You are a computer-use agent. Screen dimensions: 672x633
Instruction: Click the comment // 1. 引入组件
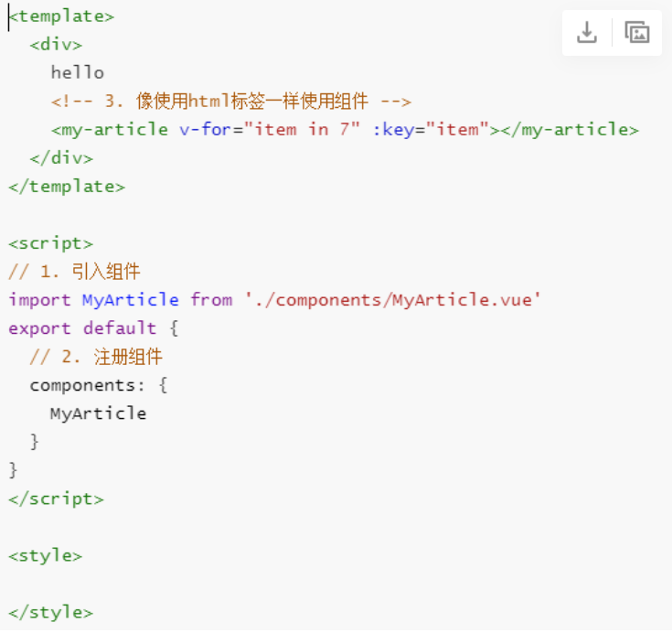75,272
